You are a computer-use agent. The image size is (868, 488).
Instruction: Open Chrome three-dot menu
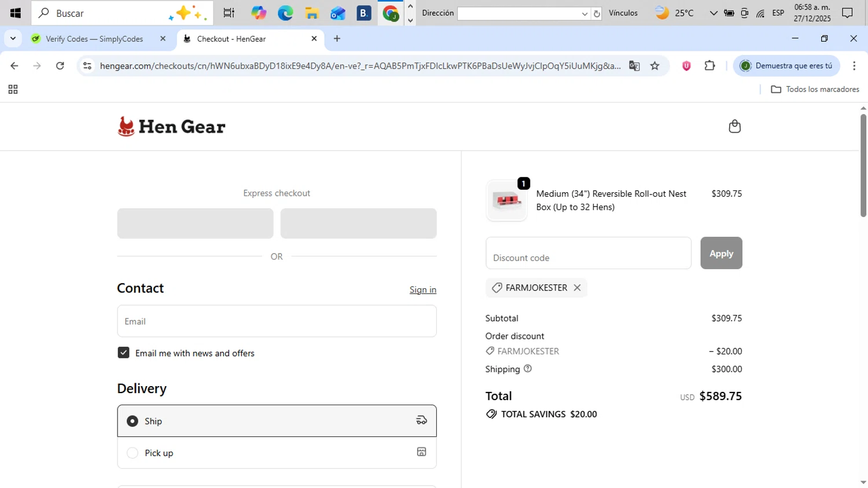tap(854, 65)
